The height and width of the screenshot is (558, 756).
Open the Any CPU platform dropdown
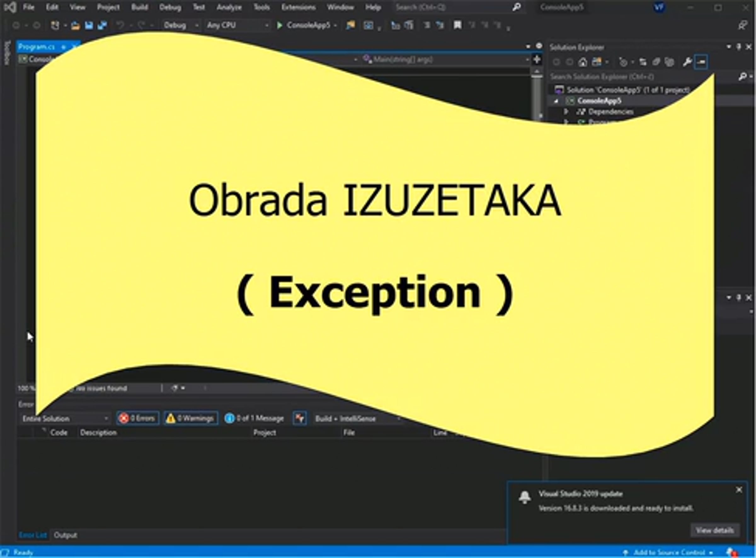coord(237,25)
